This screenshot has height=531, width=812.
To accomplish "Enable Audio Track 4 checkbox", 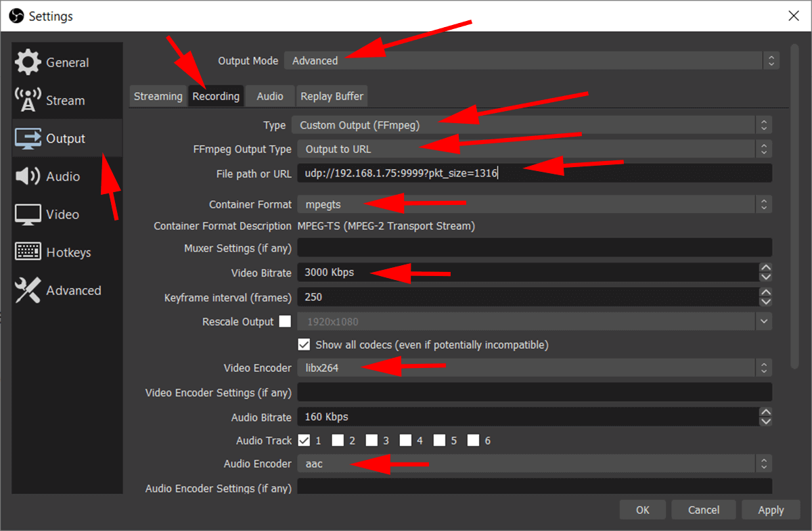I will tap(405, 440).
